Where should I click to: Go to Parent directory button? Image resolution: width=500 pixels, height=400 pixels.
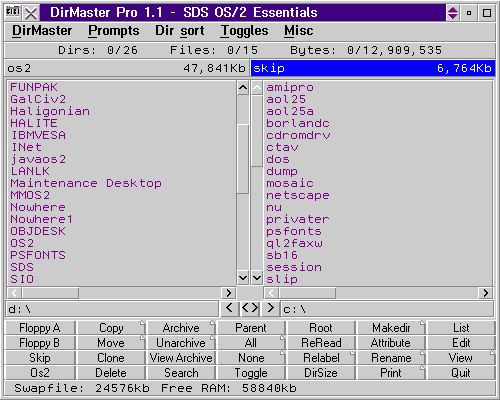click(251, 328)
